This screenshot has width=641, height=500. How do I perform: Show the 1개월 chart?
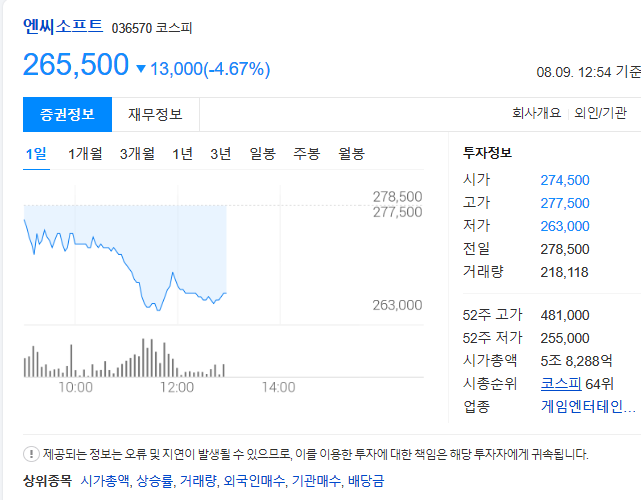85,154
